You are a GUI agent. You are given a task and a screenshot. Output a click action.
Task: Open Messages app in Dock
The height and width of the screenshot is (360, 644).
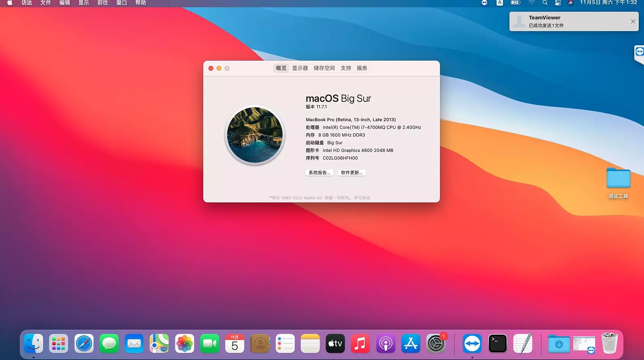[109, 344]
